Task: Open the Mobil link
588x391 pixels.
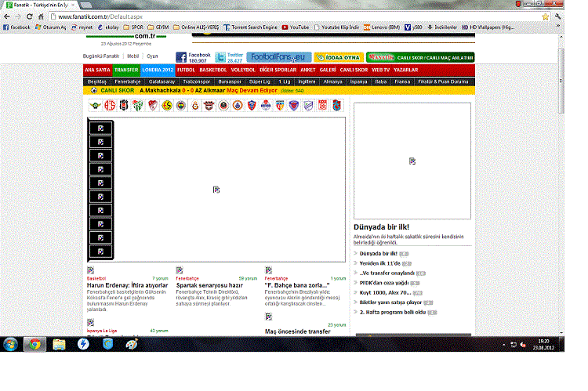Action: [x=132, y=56]
